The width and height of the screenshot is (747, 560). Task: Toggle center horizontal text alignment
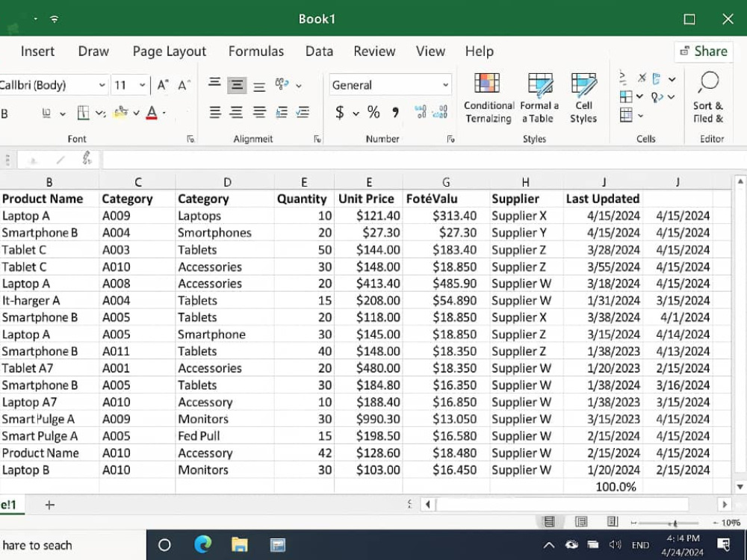tap(236, 113)
